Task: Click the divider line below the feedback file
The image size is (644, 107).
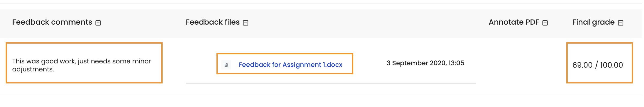Action: click(x=331, y=83)
